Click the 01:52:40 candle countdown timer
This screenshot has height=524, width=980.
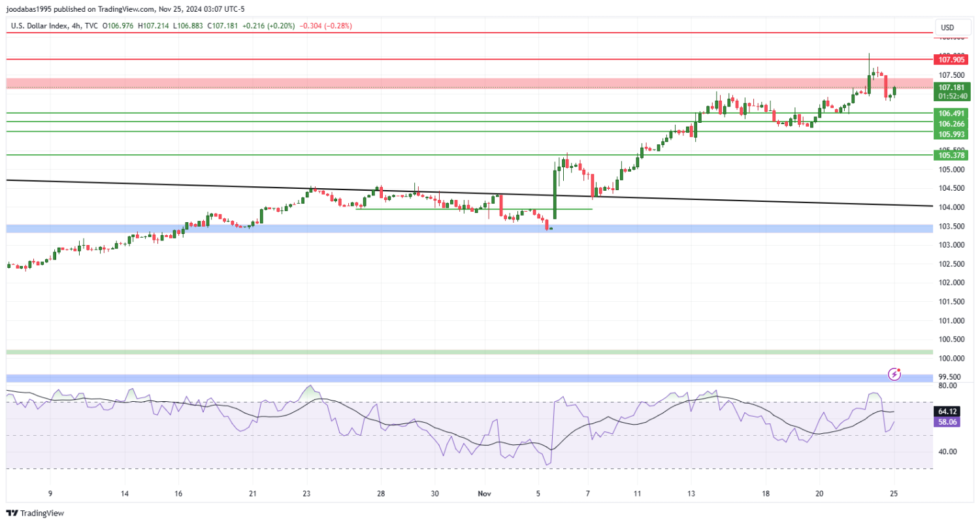[951, 96]
